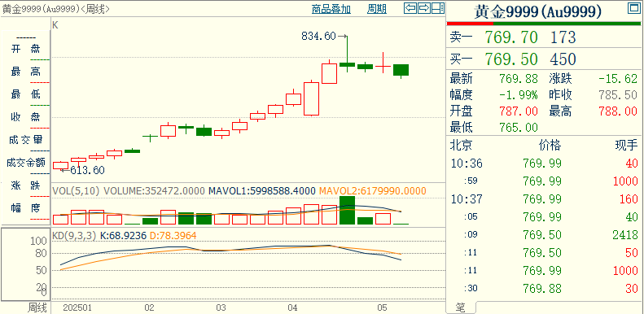Screen dimensions: 644x314
Task: Click the 周线 period label at bottom left
Action: [x=37, y=307]
